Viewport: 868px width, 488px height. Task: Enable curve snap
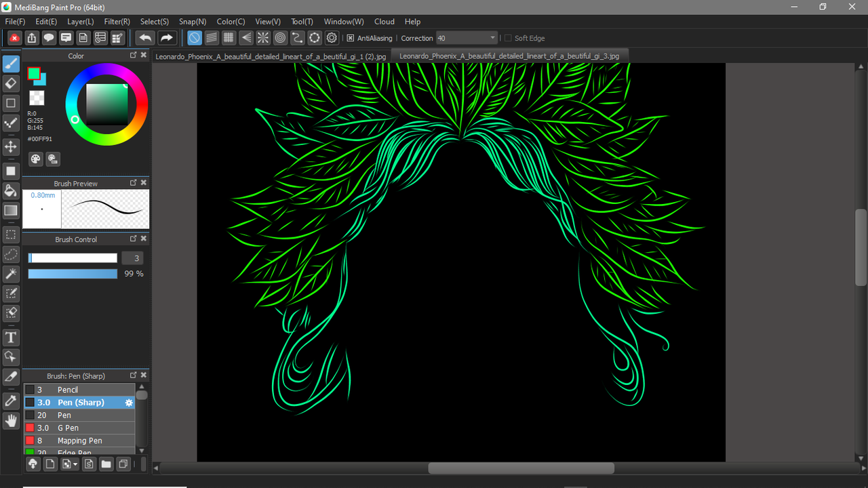click(298, 38)
